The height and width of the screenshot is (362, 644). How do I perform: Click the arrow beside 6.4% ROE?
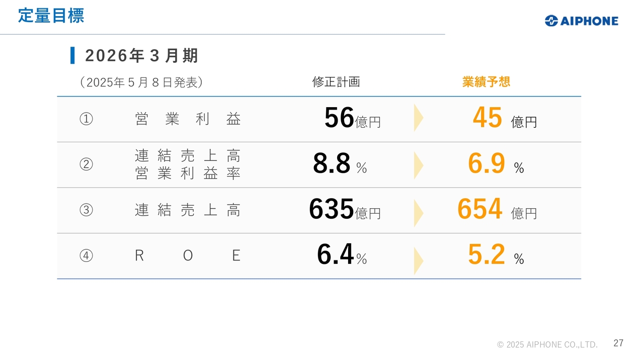(419, 261)
